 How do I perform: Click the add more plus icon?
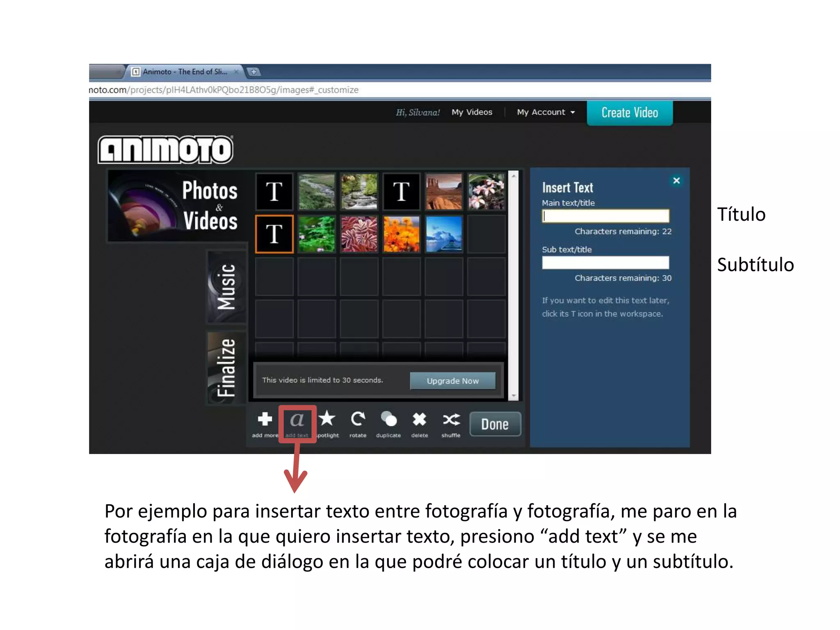[265, 419]
